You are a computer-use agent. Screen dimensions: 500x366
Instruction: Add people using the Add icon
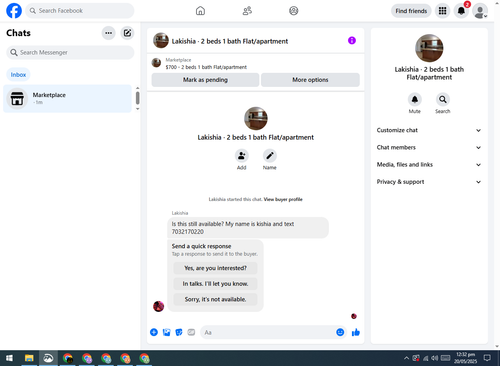point(242,156)
